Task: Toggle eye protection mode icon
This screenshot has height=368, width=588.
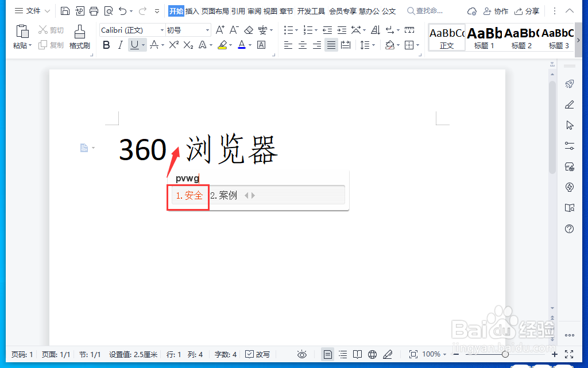Action: tap(302, 354)
